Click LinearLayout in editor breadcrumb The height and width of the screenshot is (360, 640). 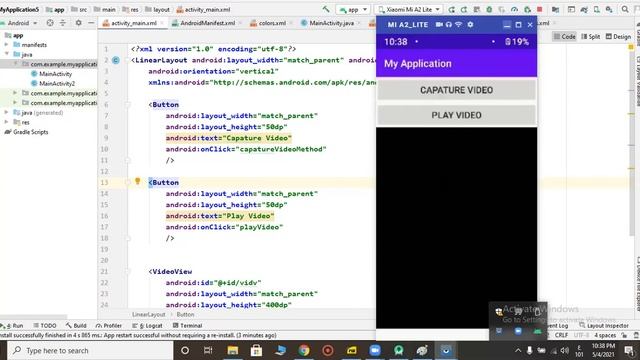[x=149, y=315]
